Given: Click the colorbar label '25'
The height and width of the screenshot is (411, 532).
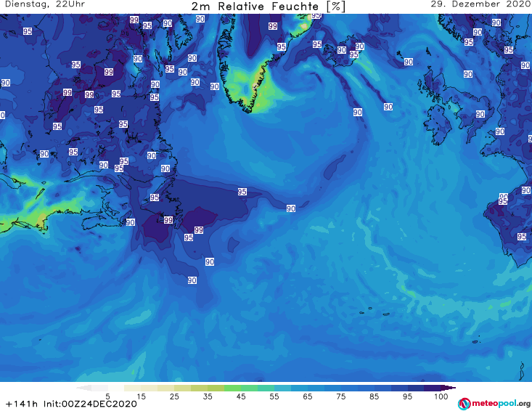Looking at the screenshot, I should (x=174, y=396).
